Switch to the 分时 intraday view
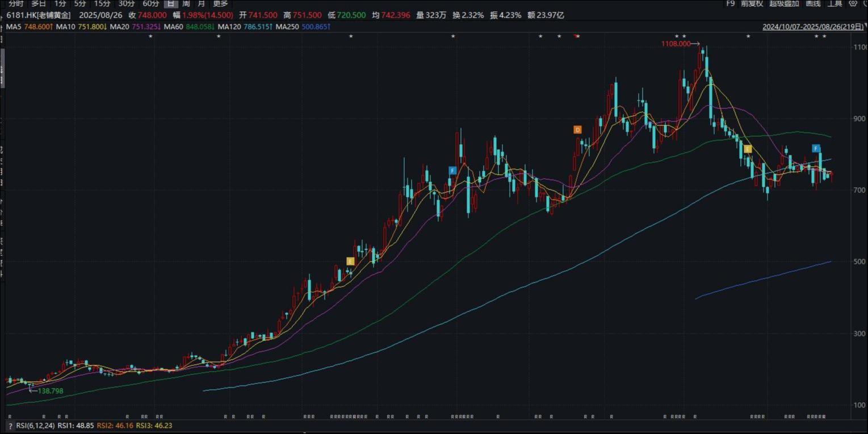Screen dimensions: 868x434 tap(16, 3)
